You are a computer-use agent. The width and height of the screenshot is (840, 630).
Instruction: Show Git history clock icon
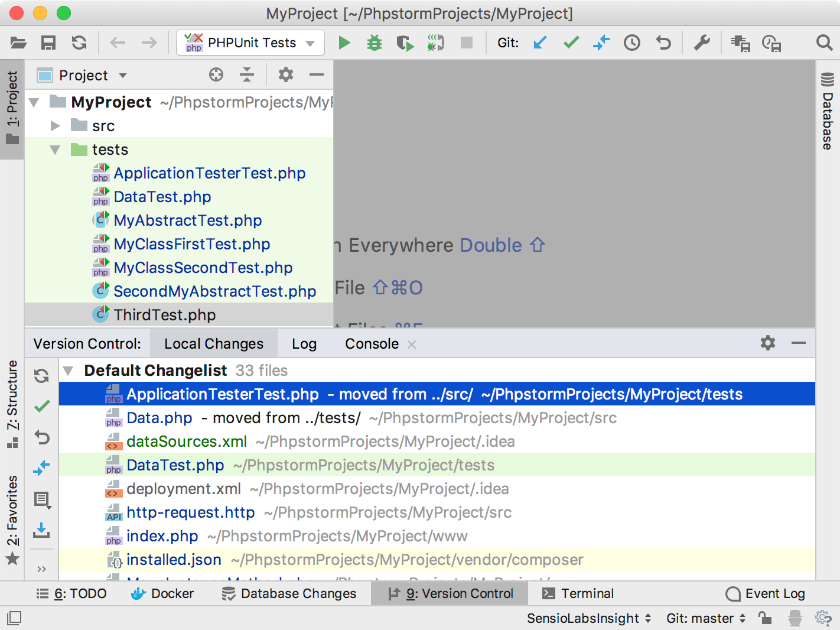tap(632, 43)
